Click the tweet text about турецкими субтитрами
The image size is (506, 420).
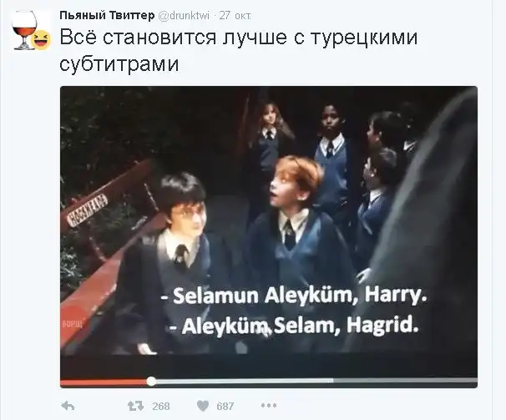239,50
